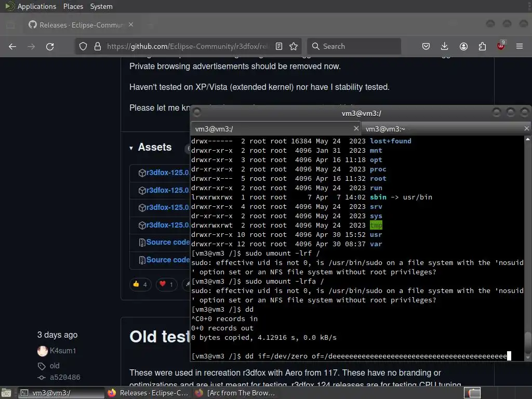This screenshot has height=399, width=532.
Task: Click the terminal scrollbar down arrow
Action: pyautogui.click(x=528, y=357)
